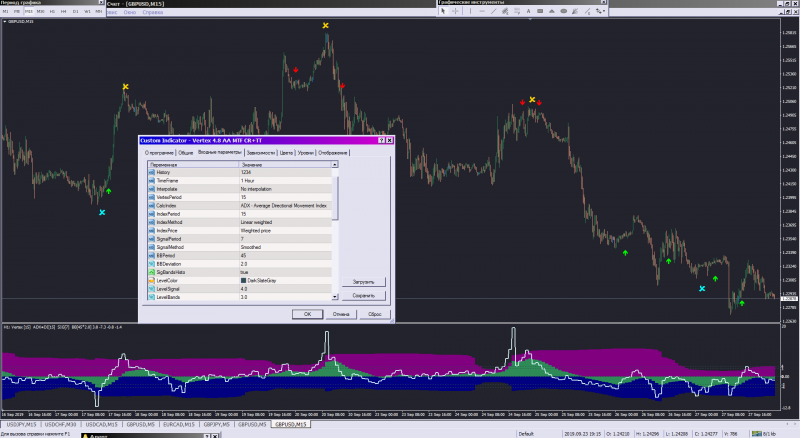This screenshot has height=438, width=800.
Task: Activate the crosshair tool
Action: coord(455,11)
